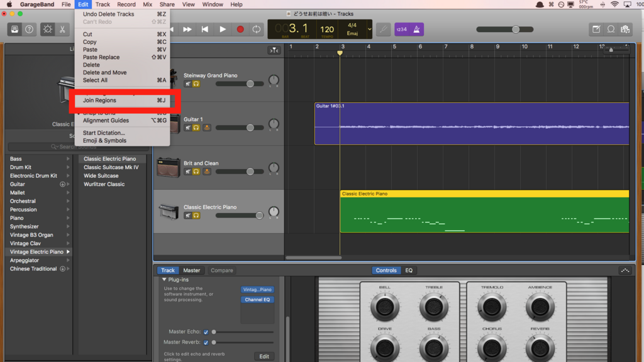This screenshot has width=644, height=362.
Task: Collapse the Plug-ins disclosure triangle
Action: (164, 280)
